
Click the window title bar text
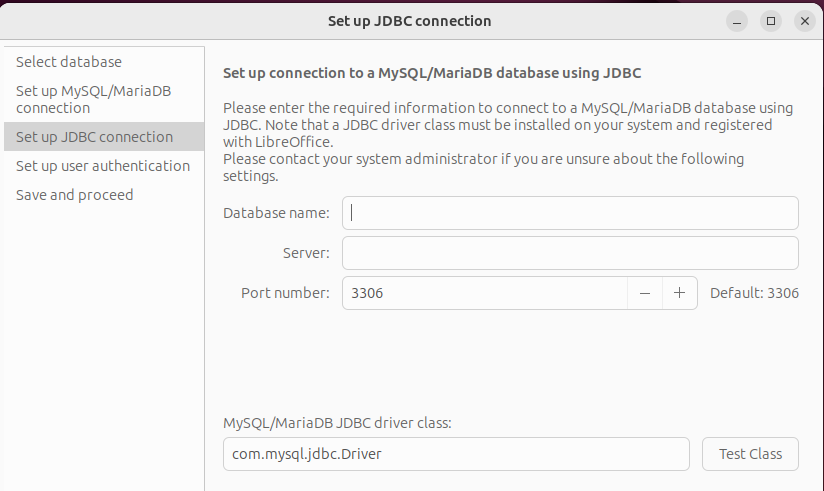click(410, 20)
